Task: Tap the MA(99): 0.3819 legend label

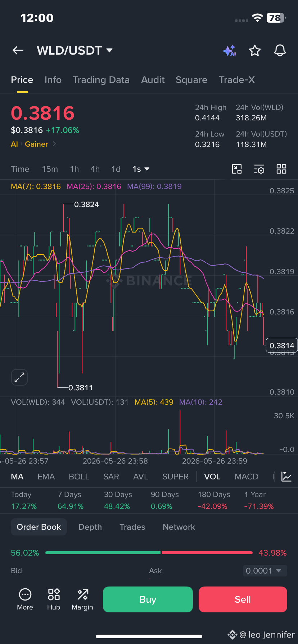Action: 154,187
